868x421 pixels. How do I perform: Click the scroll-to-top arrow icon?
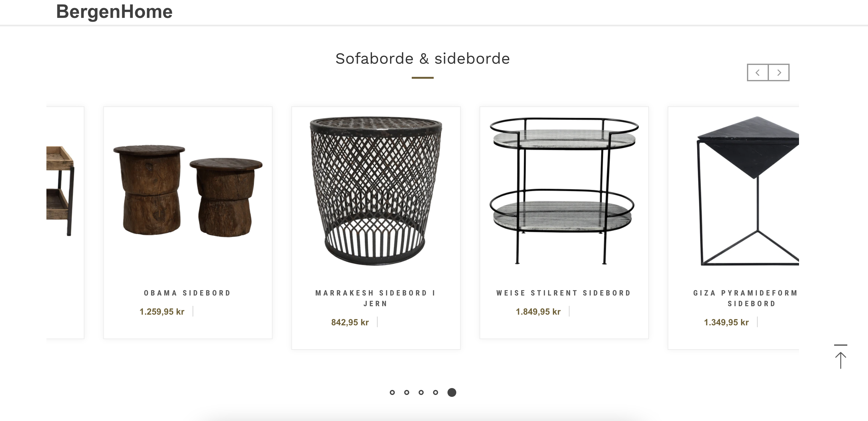(840, 357)
